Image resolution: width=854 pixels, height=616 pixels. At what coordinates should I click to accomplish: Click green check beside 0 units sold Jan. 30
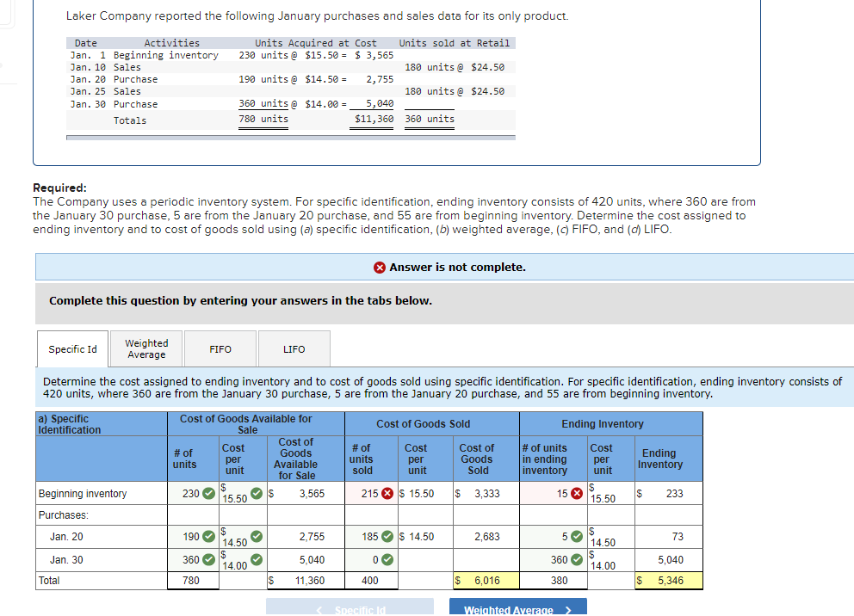tap(387, 559)
